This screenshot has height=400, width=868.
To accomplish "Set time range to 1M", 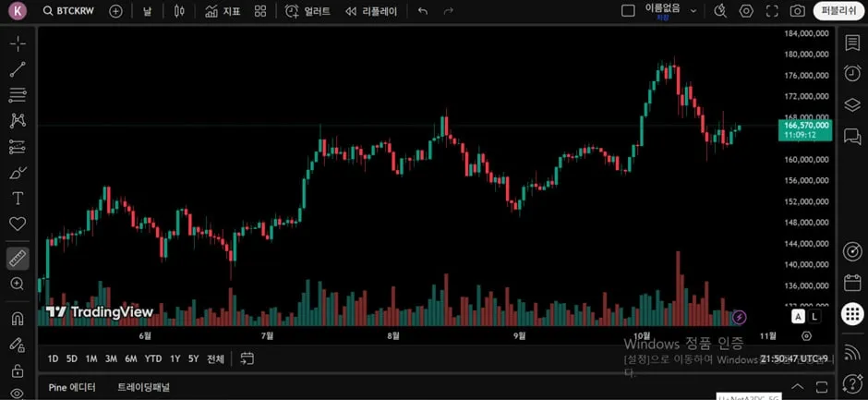I will (91, 359).
